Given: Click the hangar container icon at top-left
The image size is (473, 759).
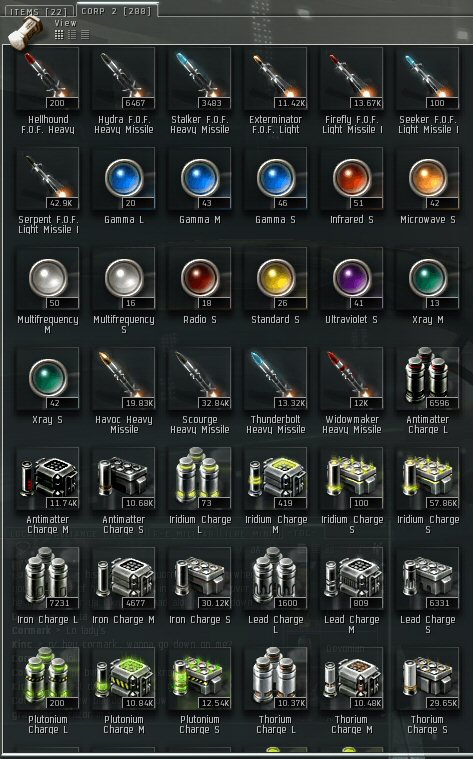Looking at the screenshot, I should click(x=27, y=32).
